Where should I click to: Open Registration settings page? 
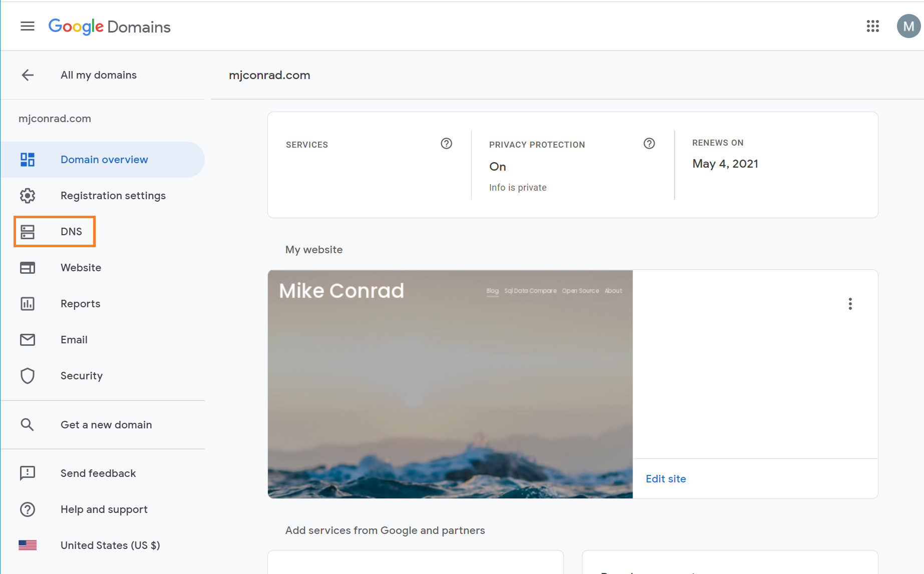[x=113, y=196]
